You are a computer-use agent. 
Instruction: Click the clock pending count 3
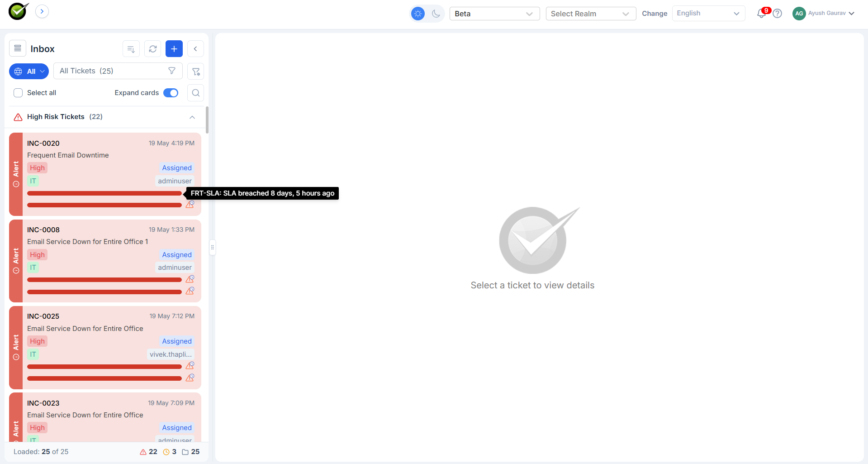click(170, 452)
